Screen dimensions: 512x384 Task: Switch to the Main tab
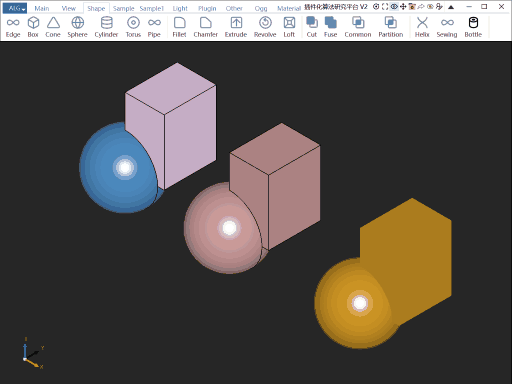(x=42, y=9)
